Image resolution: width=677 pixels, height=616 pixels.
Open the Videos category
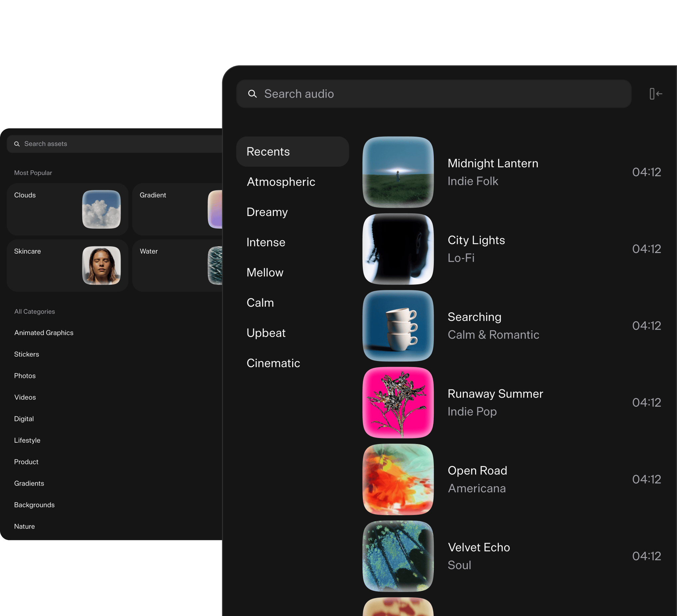(25, 397)
